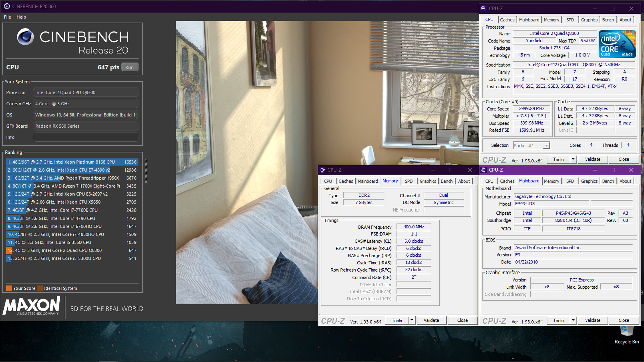The height and width of the screenshot is (362, 644).
Task: Click the CAS# Latency value 5.0 clocks
Action: pyautogui.click(x=414, y=241)
